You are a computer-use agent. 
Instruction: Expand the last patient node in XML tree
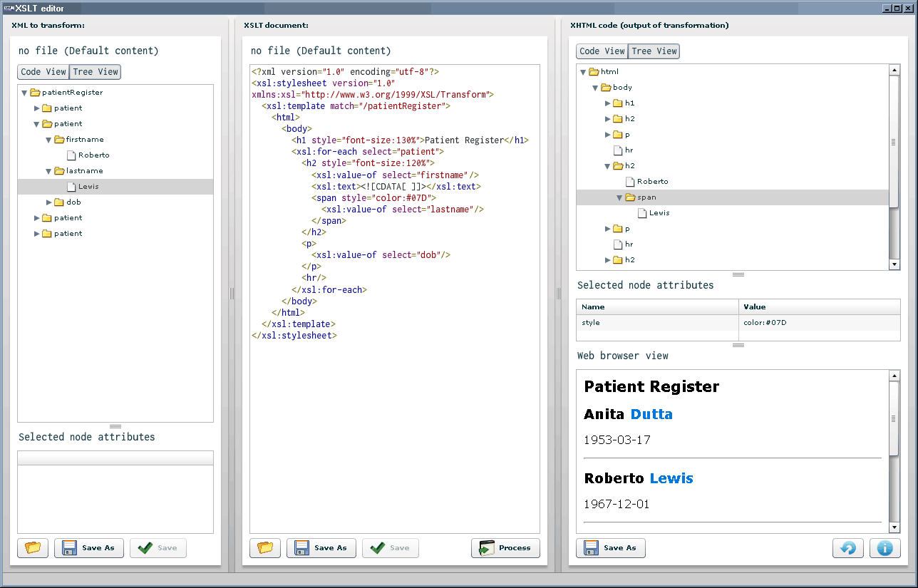37,234
